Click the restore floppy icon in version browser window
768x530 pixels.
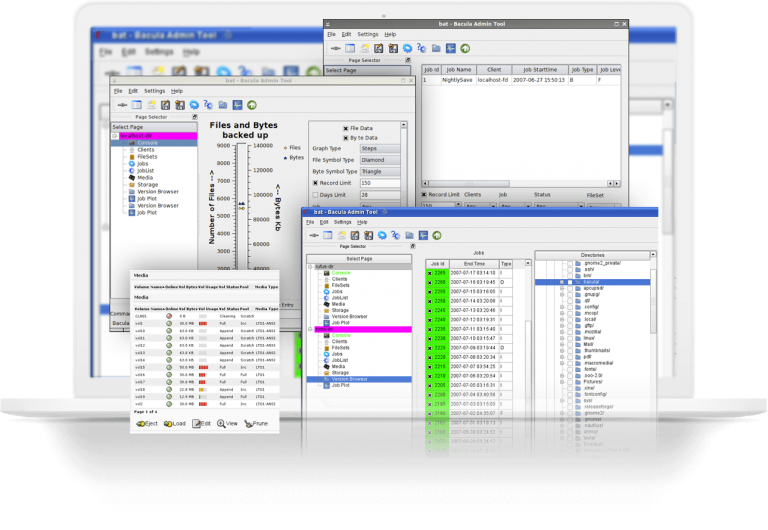[368, 236]
